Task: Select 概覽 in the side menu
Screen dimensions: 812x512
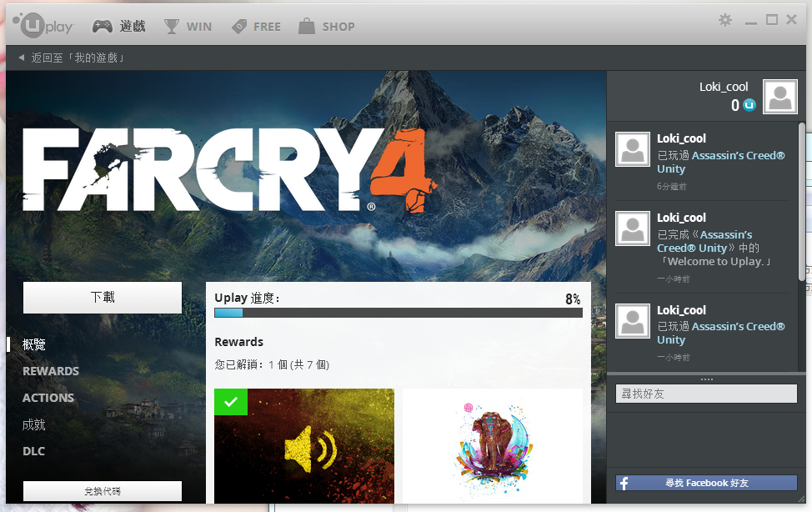Action: coord(34,344)
